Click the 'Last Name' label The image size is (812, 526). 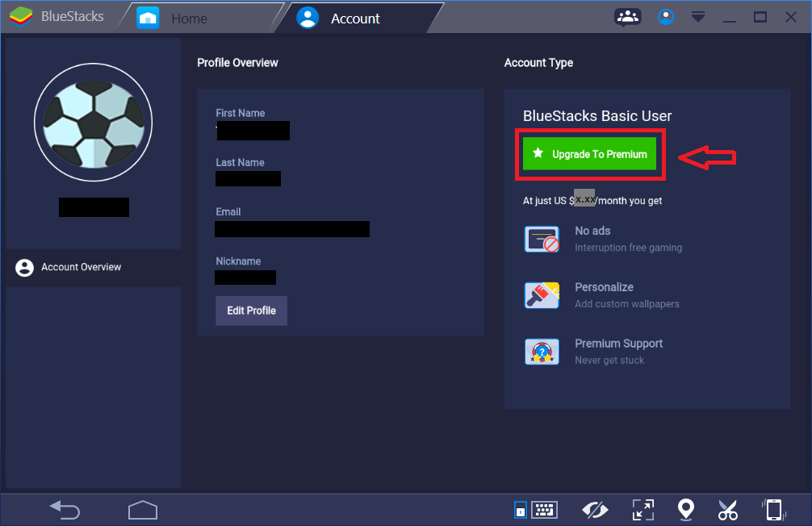coord(240,163)
